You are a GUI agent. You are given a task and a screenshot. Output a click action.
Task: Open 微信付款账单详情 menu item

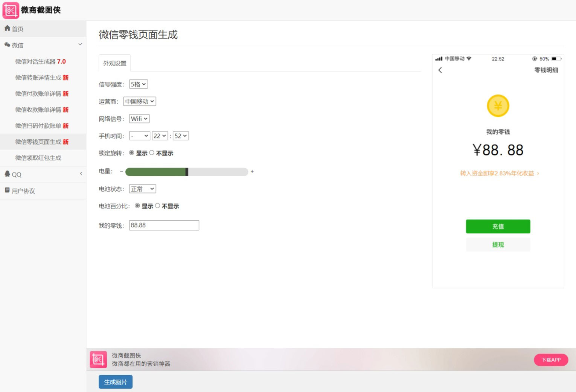click(43, 94)
